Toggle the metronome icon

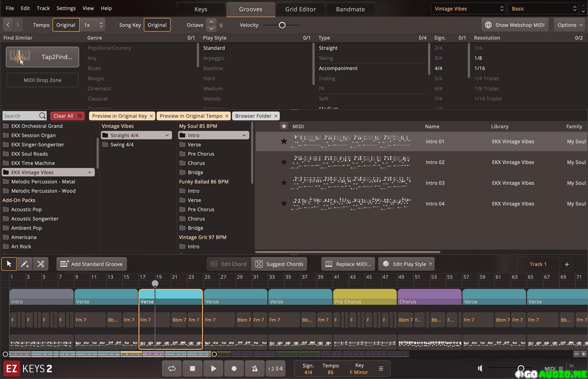pyautogui.click(x=254, y=368)
